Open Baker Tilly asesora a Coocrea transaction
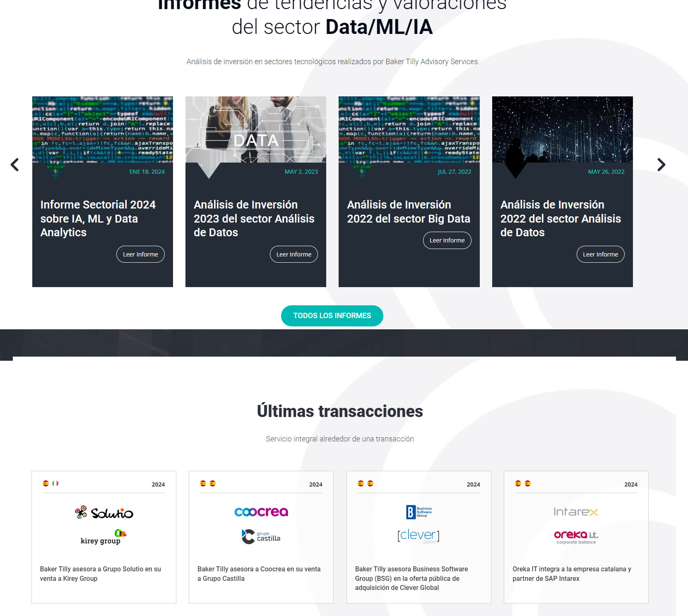Screen dimensions: 688x616 tap(259, 574)
